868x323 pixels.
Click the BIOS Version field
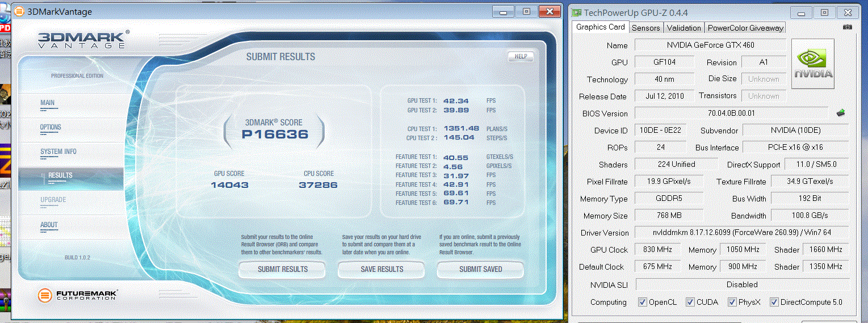[x=731, y=113]
